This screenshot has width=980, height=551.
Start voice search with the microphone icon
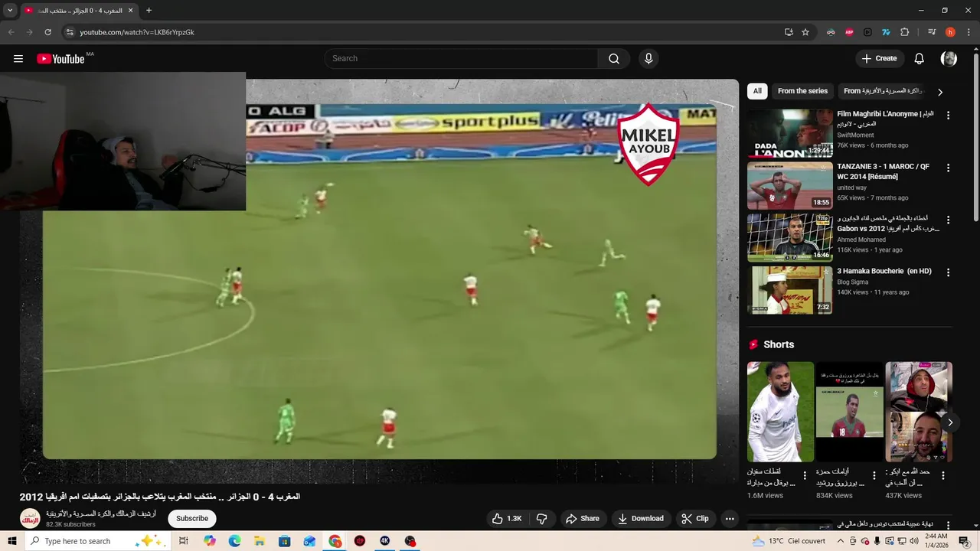pyautogui.click(x=648, y=59)
